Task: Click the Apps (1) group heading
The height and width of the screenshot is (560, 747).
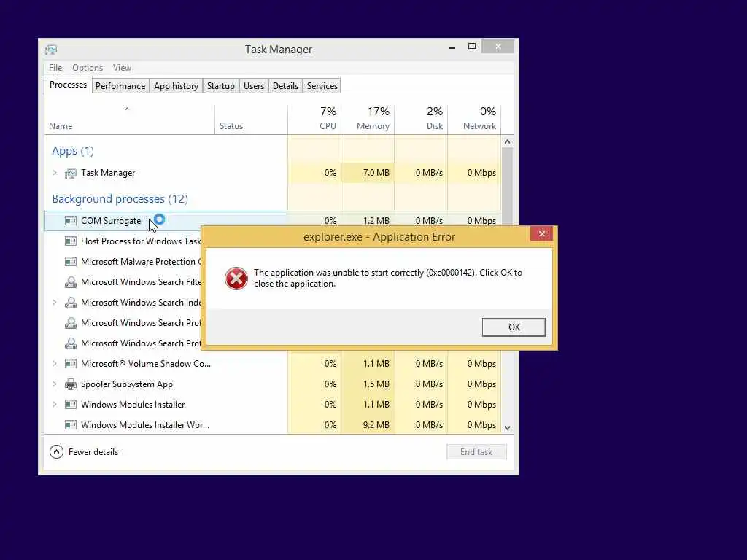Action: (x=73, y=151)
